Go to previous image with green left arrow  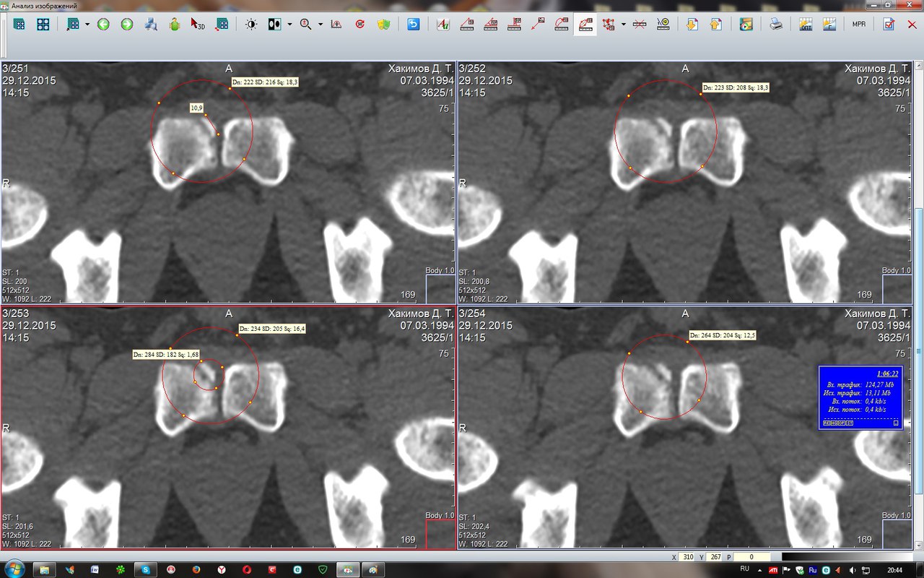click(x=103, y=24)
